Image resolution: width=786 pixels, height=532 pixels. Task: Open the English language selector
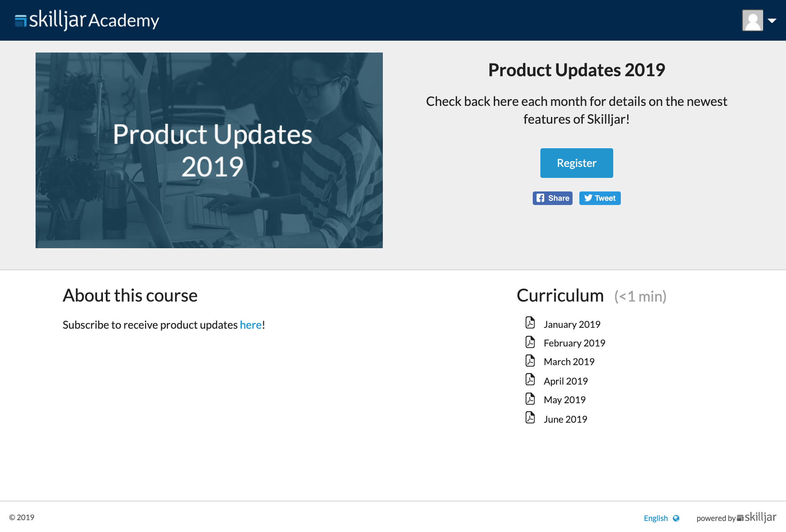[x=656, y=518]
